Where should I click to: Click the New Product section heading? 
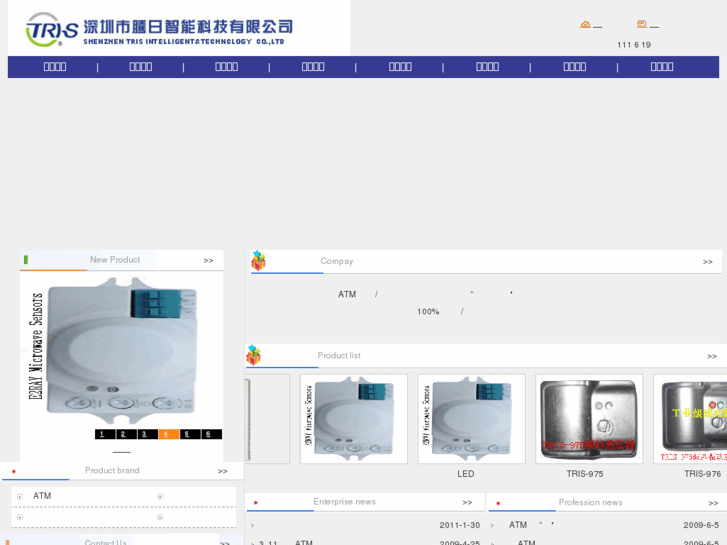[115, 260]
